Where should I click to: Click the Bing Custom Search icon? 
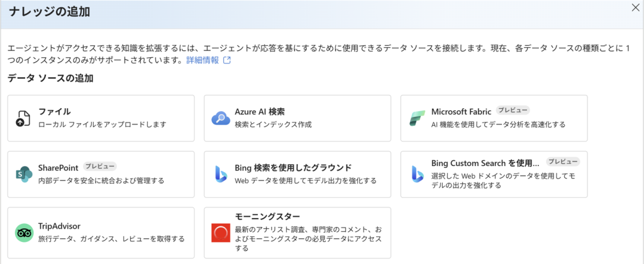[418, 174]
